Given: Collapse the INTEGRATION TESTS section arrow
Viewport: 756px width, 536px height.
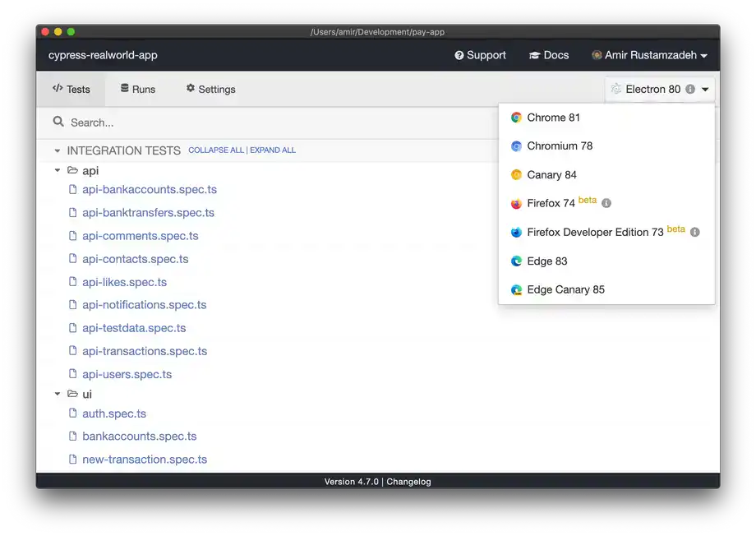Looking at the screenshot, I should point(58,151).
